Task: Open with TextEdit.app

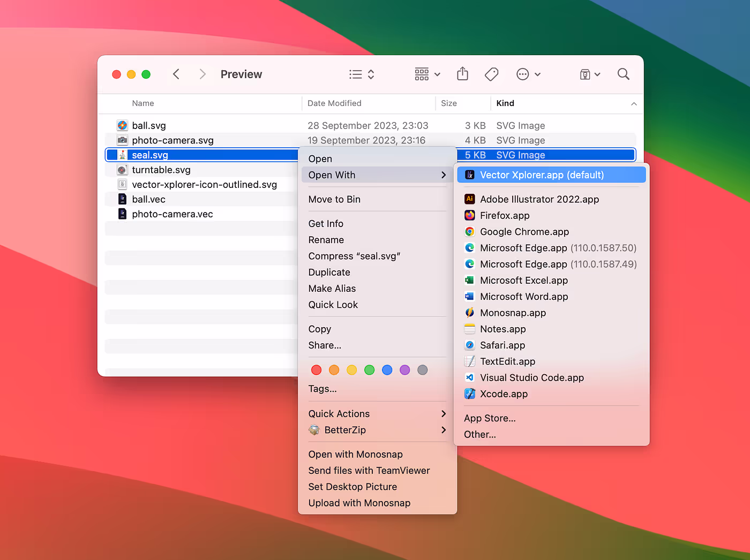Action: (552, 361)
